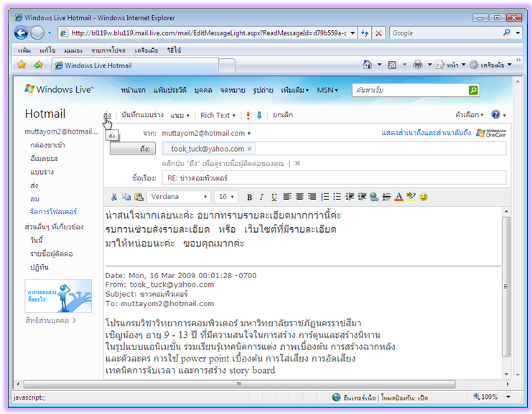
Task: Save draft with บันทึกแบบร่าง
Action: (142, 115)
